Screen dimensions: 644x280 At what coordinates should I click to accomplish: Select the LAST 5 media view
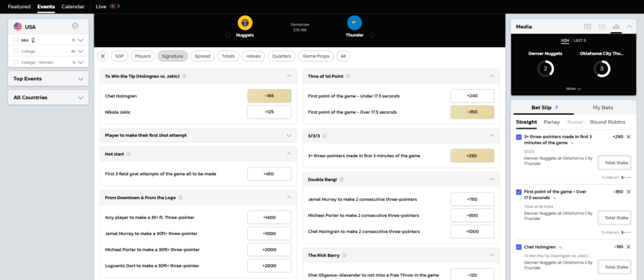pyautogui.click(x=579, y=40)
